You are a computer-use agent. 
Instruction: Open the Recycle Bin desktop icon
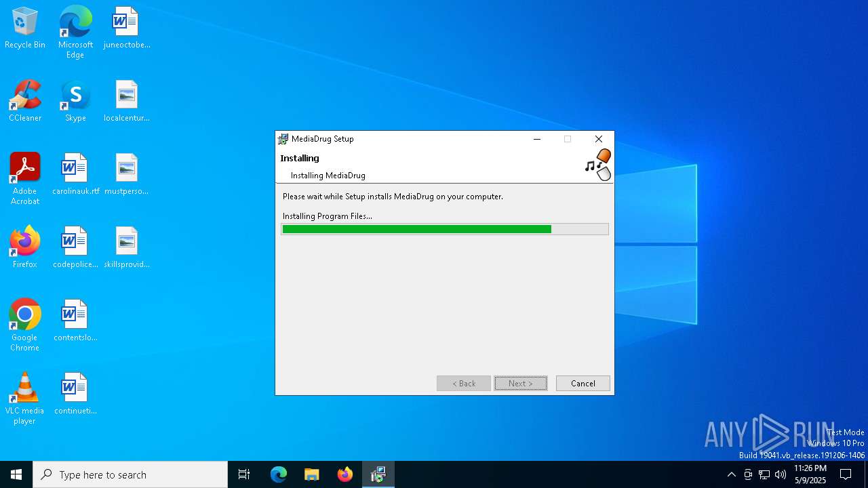(25, 28)
